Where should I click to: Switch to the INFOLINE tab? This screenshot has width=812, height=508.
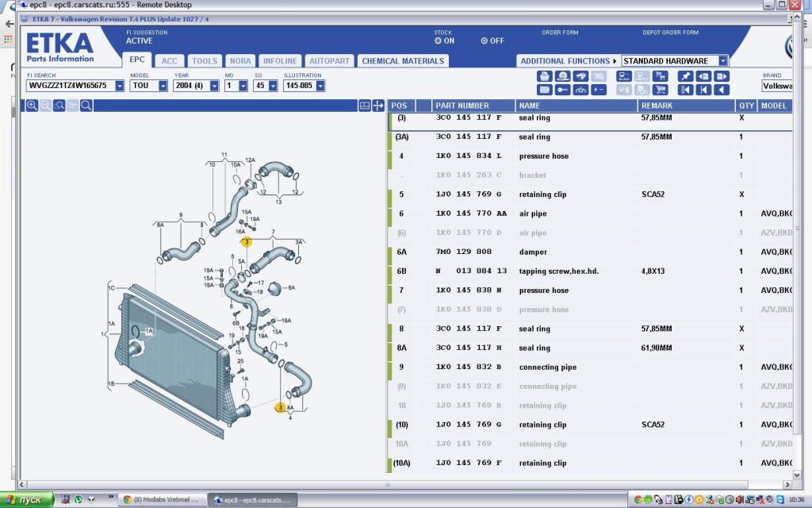[280, 61]
